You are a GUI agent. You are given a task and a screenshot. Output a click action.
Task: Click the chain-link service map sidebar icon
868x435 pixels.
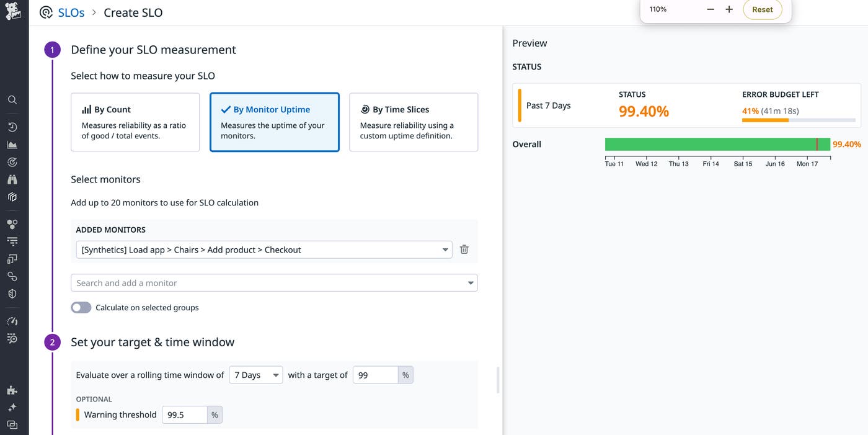[x=12, y=276]
